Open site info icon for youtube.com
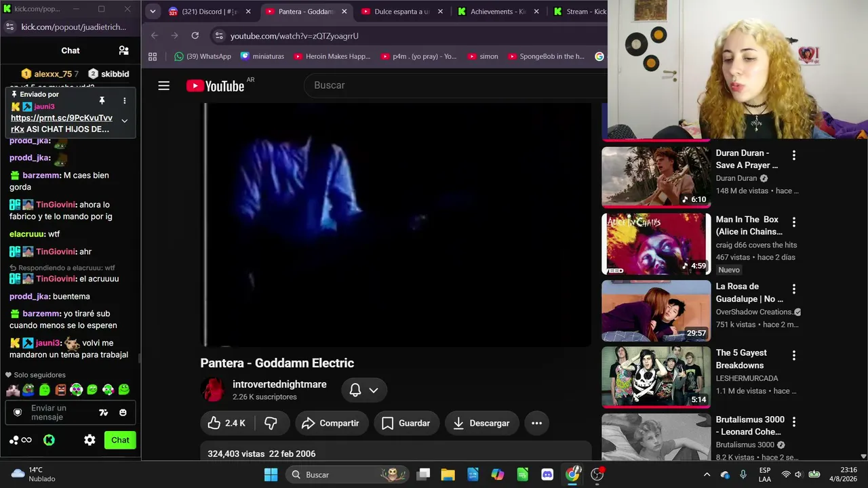This screenshot has height=488, width=868. [x=218, y=35]
